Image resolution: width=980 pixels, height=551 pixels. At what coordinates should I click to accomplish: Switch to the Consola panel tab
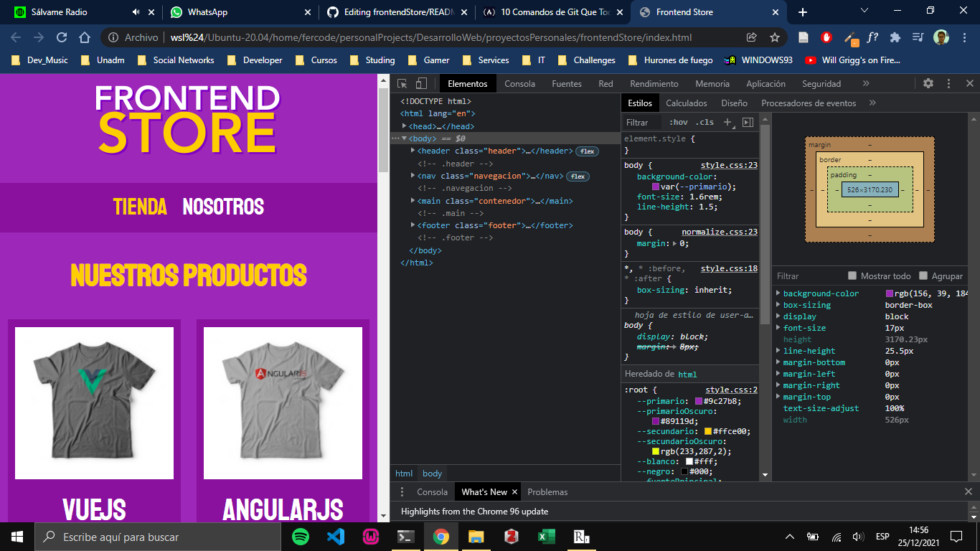519,84
